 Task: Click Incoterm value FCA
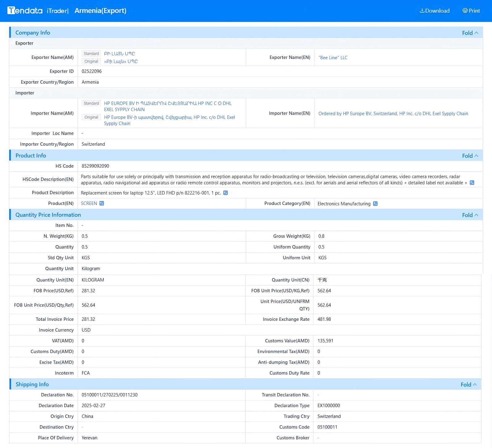tap(86, 373)
